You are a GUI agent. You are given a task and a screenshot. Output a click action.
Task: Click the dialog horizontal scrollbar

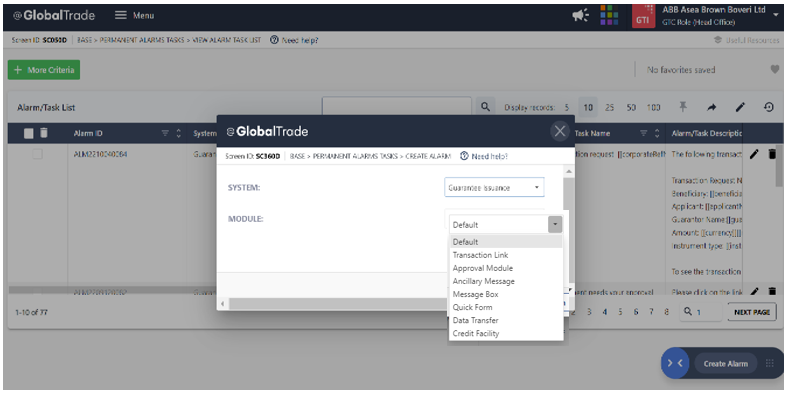point(339,304)
